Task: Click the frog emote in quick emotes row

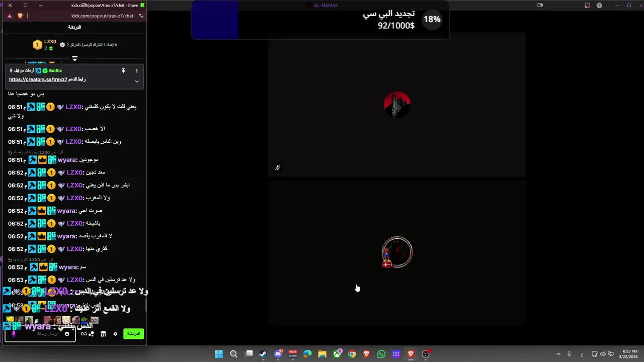Action: click(84, 320)
